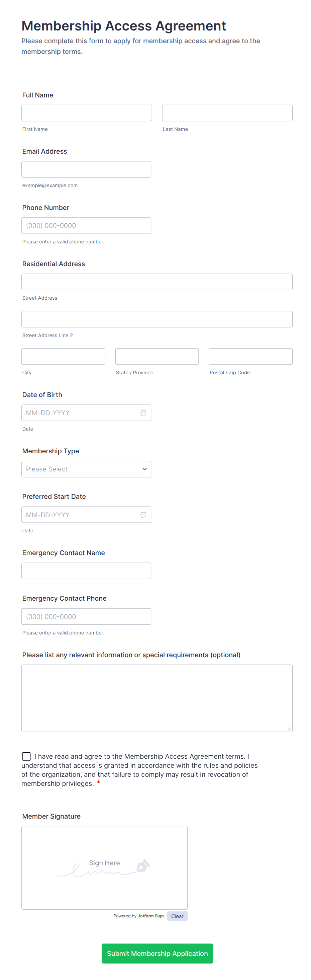This screenshot has height=980, width=311.
Task: Click the pen icon in signature box
Action: point(143,865)
